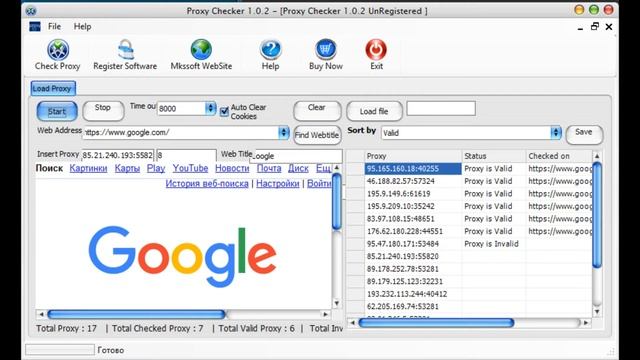Select proxy row 46.188.82.57:57324
This screenshot has height=360, width=640.
point(413,181)
